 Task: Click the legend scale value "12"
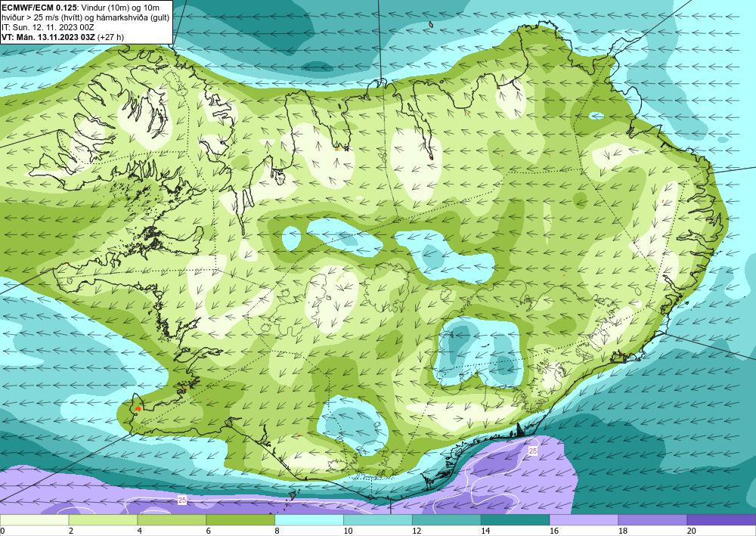pos(417,531)
